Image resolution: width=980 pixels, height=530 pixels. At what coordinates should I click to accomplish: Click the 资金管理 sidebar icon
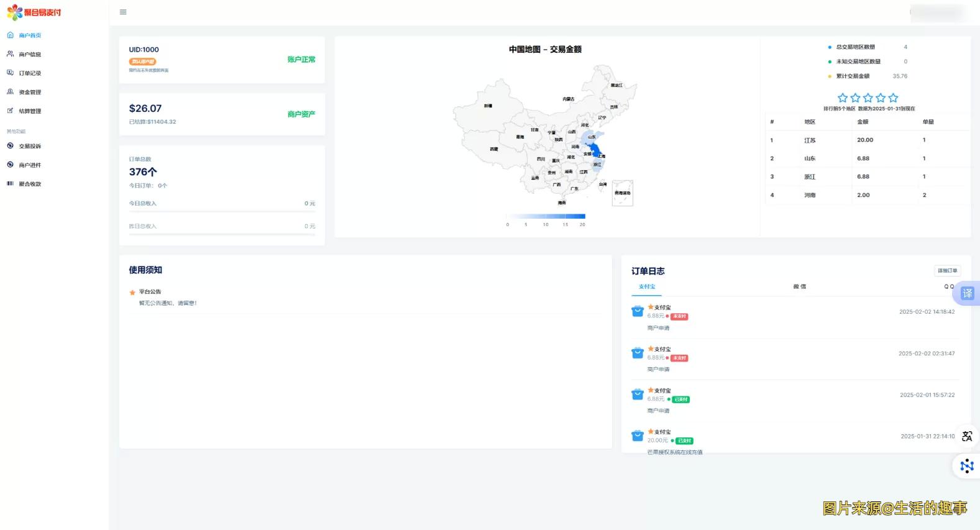click(10, 92)
